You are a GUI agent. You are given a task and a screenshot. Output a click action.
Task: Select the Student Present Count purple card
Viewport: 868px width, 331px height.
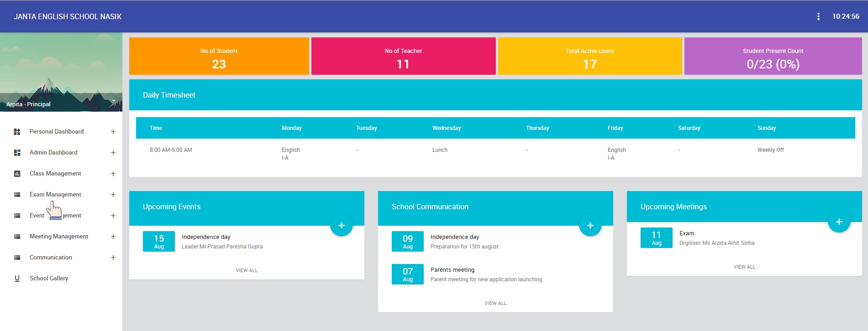point(773,56)
